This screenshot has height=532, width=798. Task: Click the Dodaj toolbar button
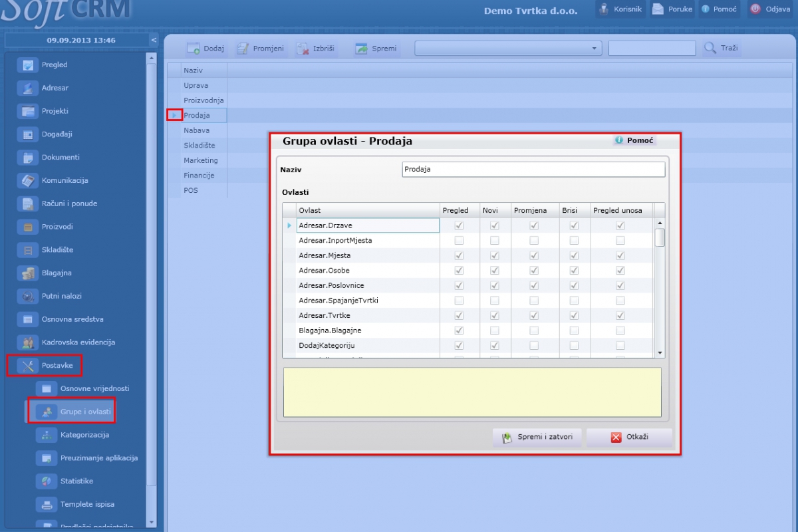click(x=205, y=49)
